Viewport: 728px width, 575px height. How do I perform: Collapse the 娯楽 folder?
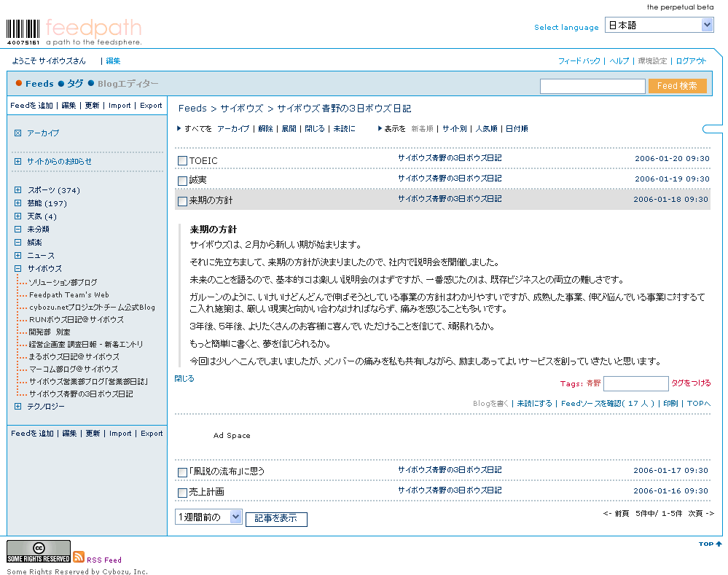tap(17, 242)
